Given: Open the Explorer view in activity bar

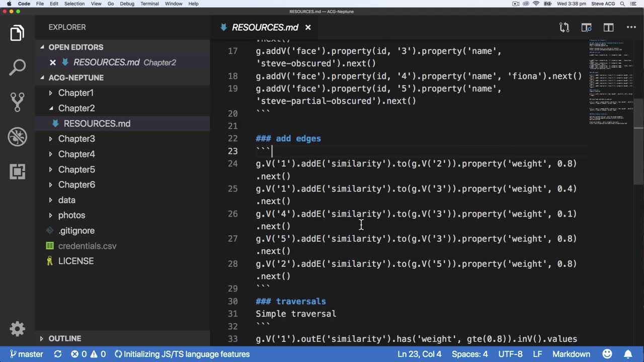Looking at the screenshot, I should pyautogui.click(x=17, y=33).
